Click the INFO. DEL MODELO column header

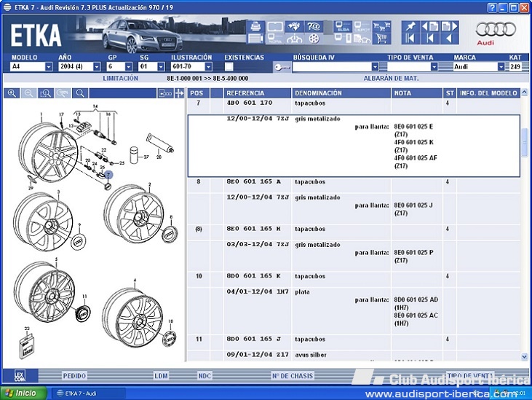[x=488, y=93]
